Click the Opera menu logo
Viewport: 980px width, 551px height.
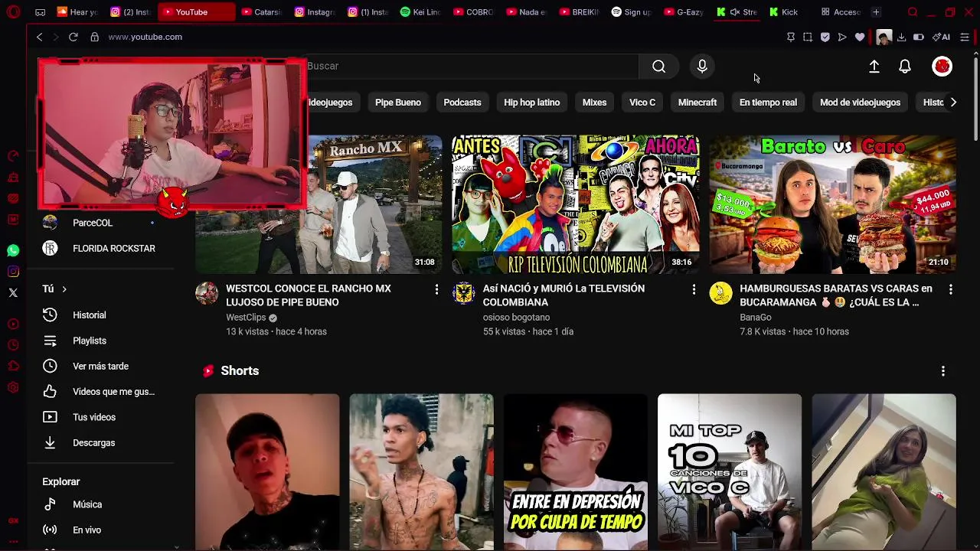tap(13, 12)
